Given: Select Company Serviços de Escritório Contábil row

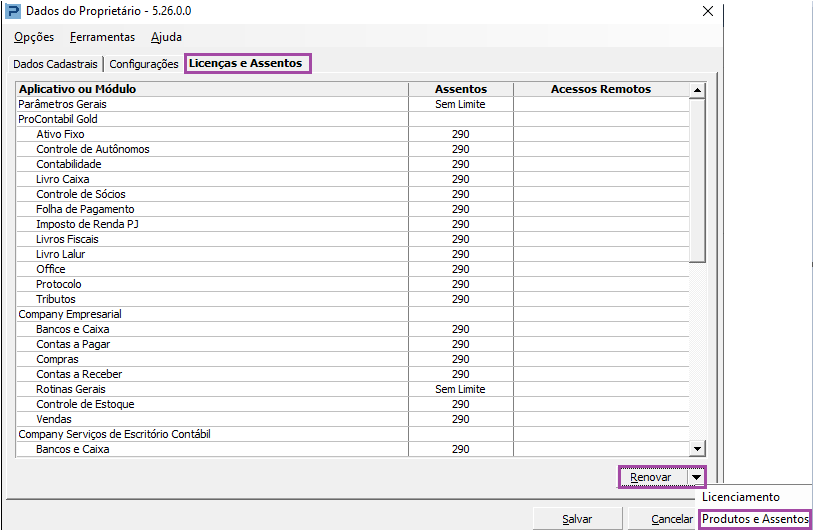Looking at the screenshot, I should (352, 434).
